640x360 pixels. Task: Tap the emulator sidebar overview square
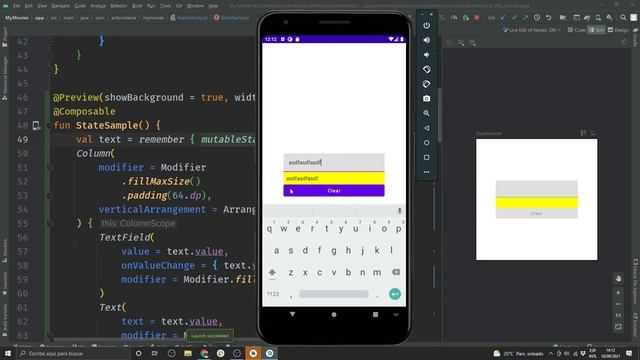tap(427, 158)
